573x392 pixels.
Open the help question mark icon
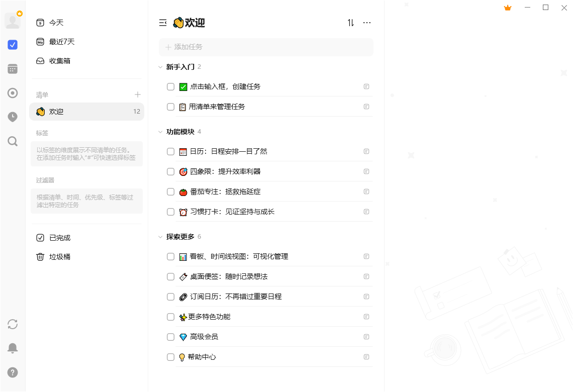pos(13,372)
